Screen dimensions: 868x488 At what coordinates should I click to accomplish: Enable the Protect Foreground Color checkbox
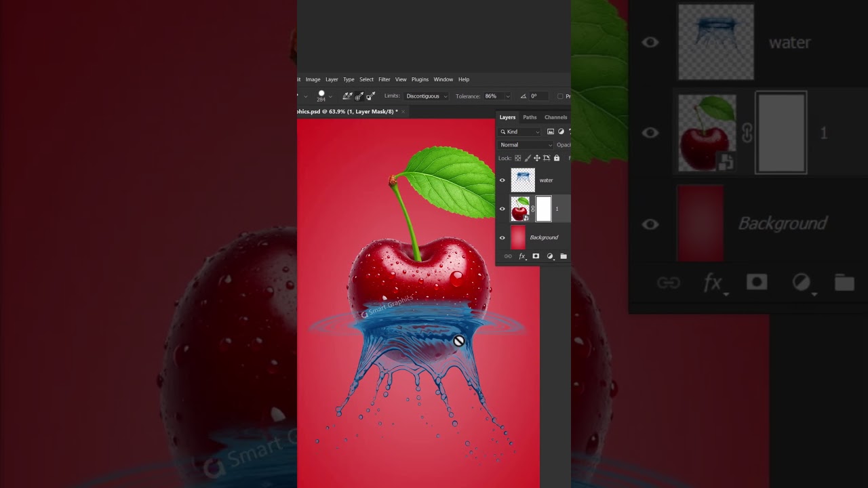(x=560, y=96)
